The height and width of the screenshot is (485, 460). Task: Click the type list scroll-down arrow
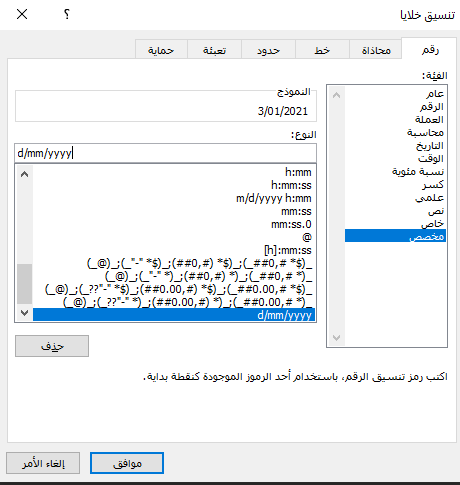point(24,313)
